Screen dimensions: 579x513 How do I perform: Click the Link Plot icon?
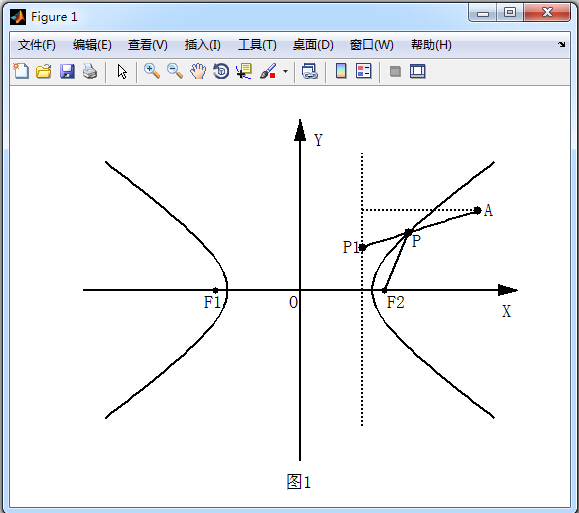coord(309,71)
